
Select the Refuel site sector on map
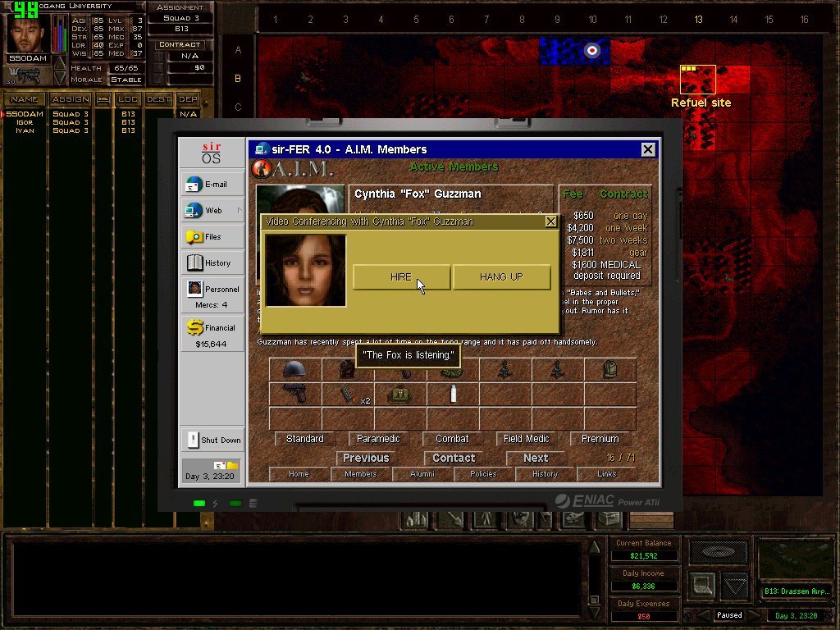(x=698, y=80)
